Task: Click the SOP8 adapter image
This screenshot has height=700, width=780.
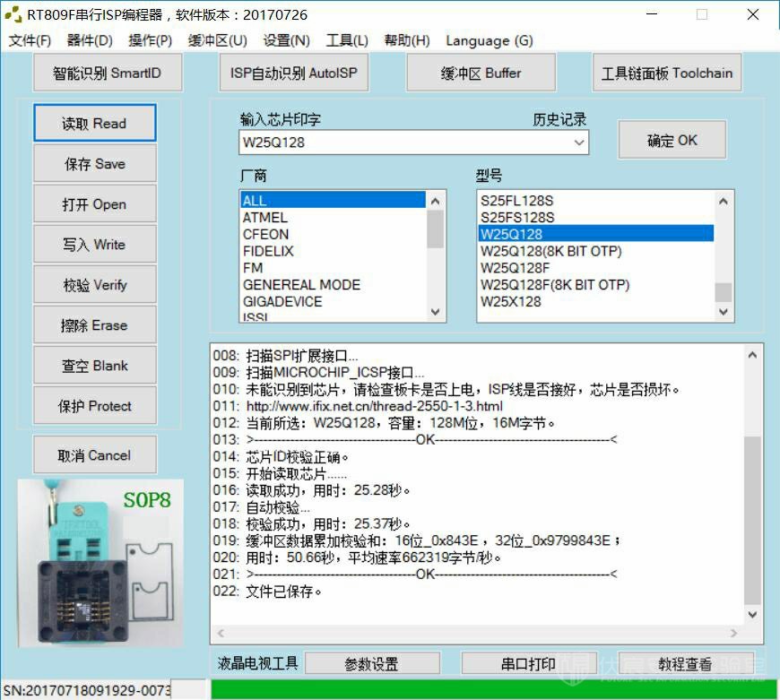Action: pyautogui.click(x=101, y=563)
